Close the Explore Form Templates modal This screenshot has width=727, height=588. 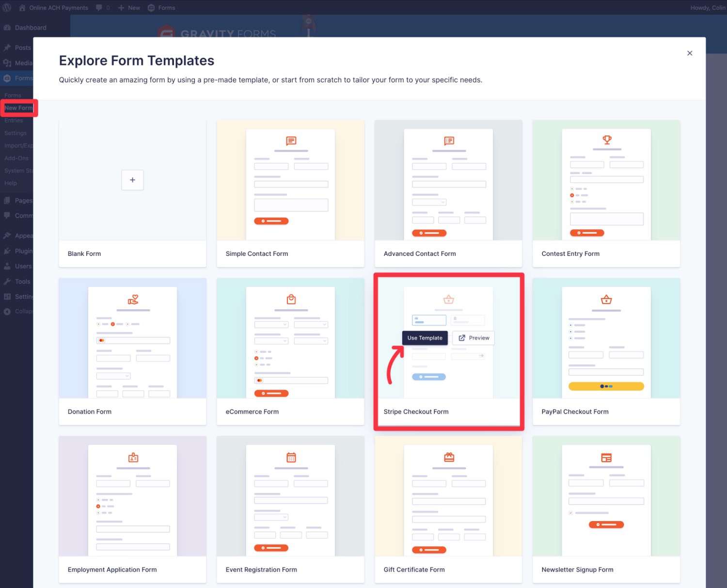click(690, 53)
